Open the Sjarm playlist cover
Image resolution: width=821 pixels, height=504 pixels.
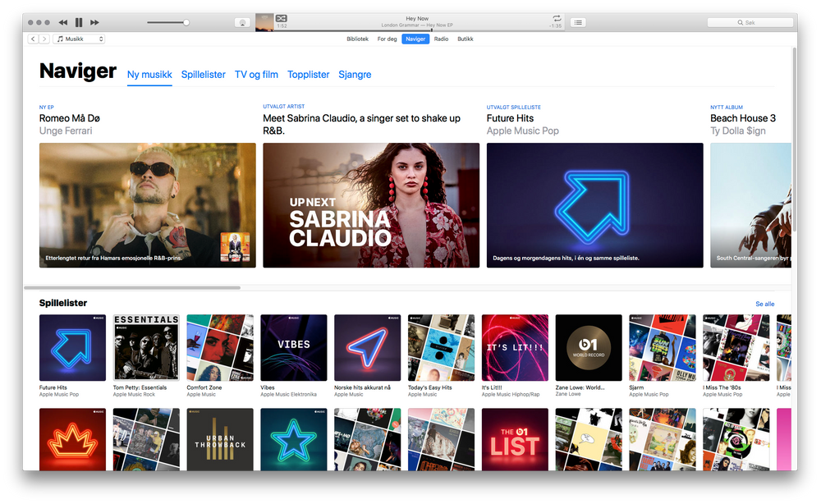pyautogui.click(x=663, y=347)
